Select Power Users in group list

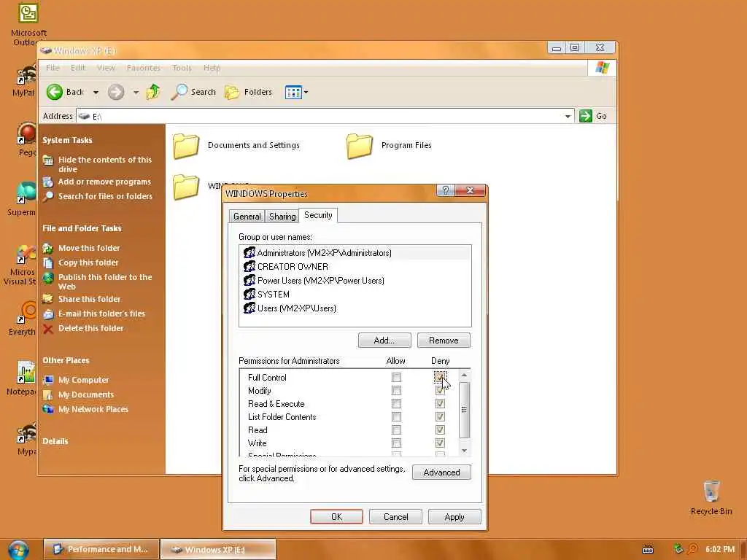[355, 281]
